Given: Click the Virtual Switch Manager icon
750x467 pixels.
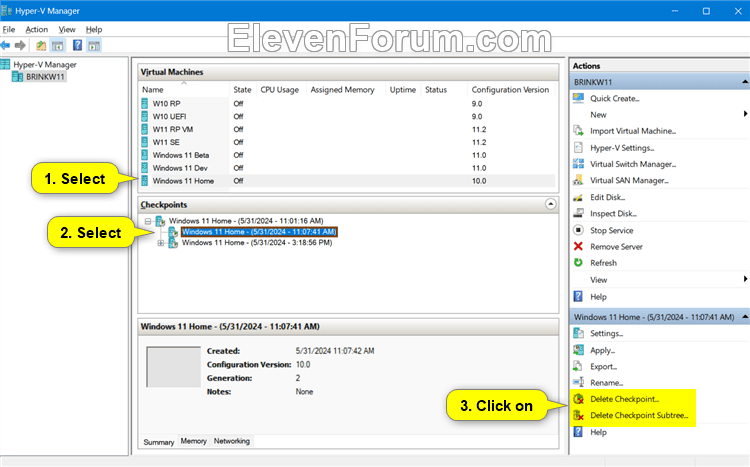Looking at the screenshot, I should point(578,164).
